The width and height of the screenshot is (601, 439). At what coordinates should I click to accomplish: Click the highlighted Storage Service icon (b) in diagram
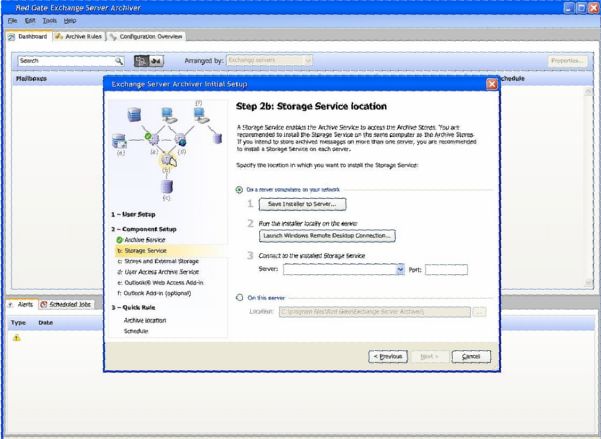tap(168, 160)
